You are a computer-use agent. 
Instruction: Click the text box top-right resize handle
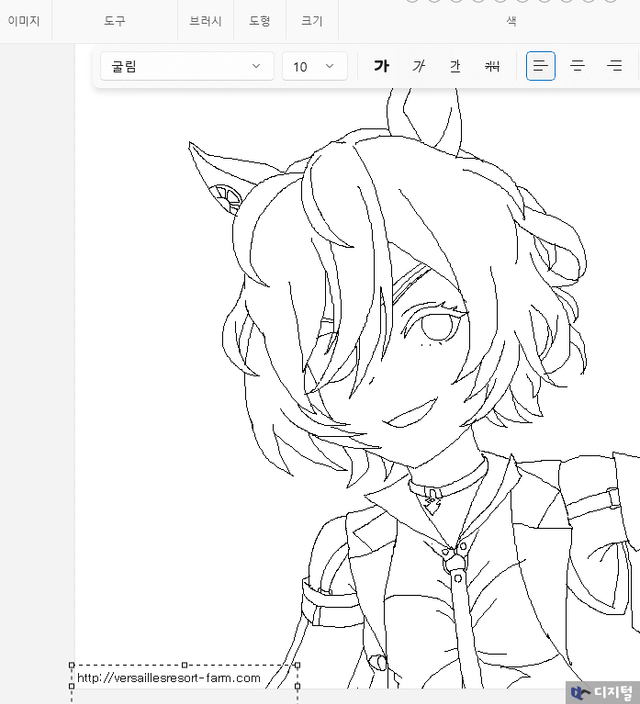click(x=298, y=665)
